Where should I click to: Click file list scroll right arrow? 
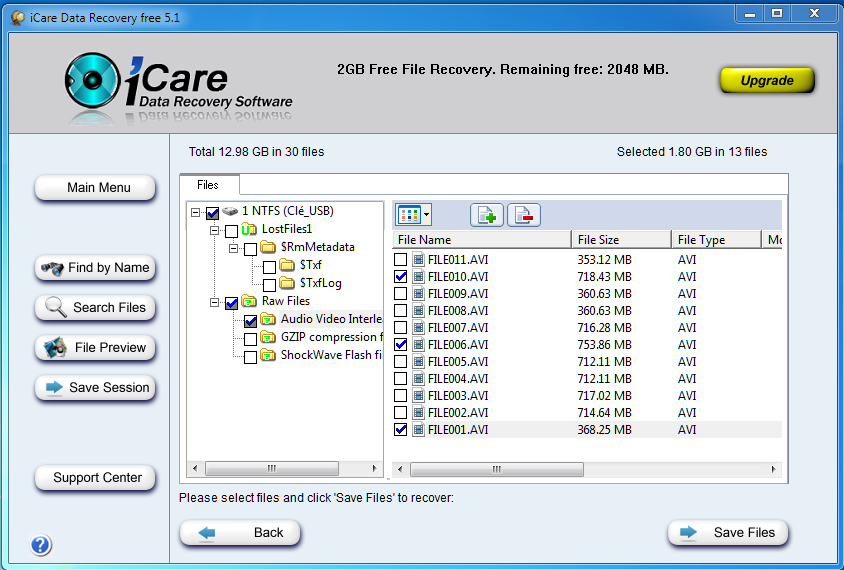(773, 469)
